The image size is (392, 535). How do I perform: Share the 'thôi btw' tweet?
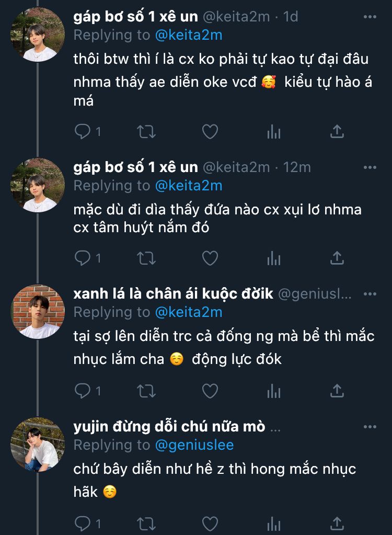337,132
